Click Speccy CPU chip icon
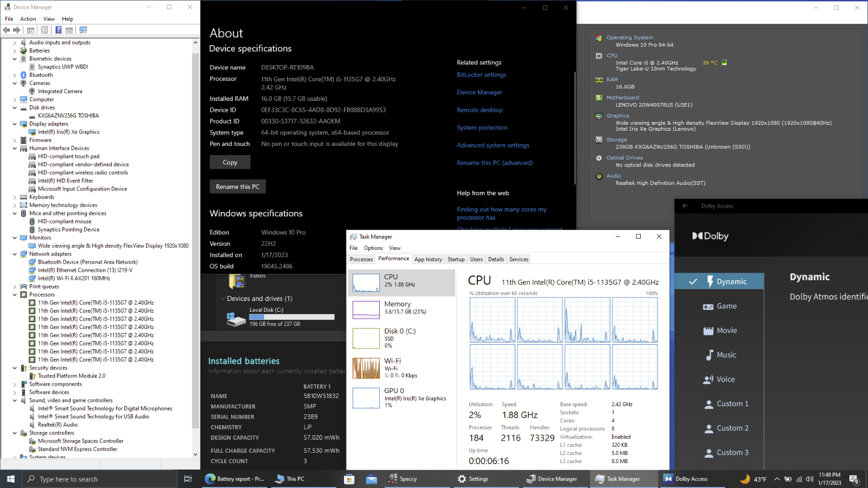The height and width of the screenshot is (488, 868). click(x=599, y=56)
